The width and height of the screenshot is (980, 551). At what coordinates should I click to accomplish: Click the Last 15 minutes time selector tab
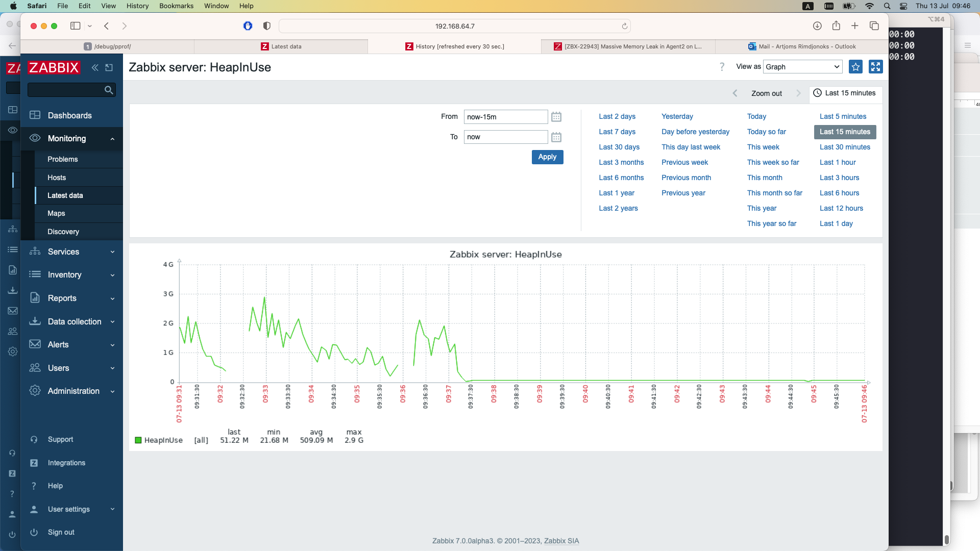point(845,93)
